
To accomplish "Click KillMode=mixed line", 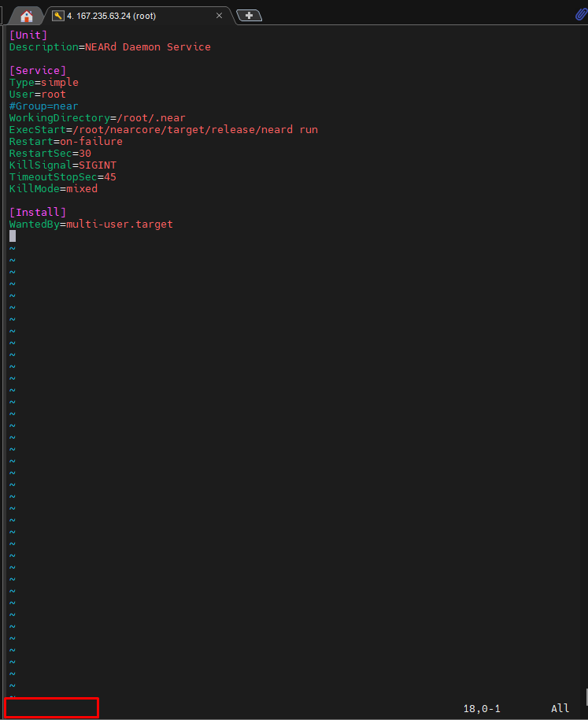I will pyautogui.click(x=54, y=189).
